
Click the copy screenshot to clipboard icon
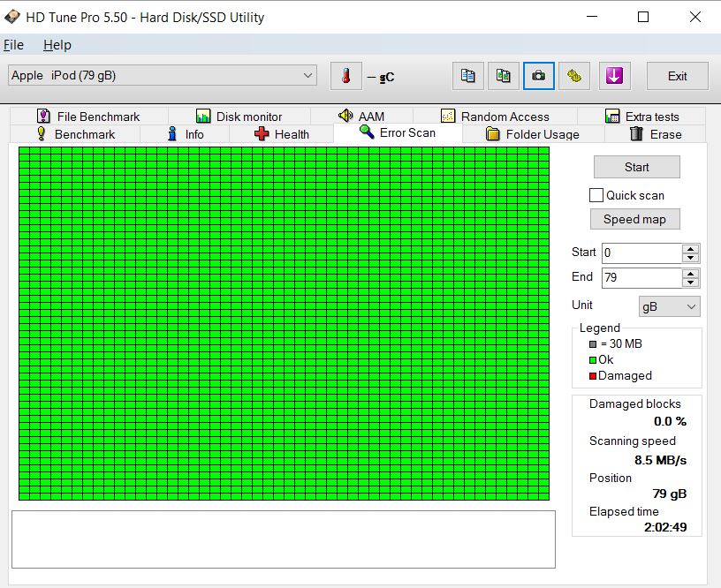pos(503,76)
